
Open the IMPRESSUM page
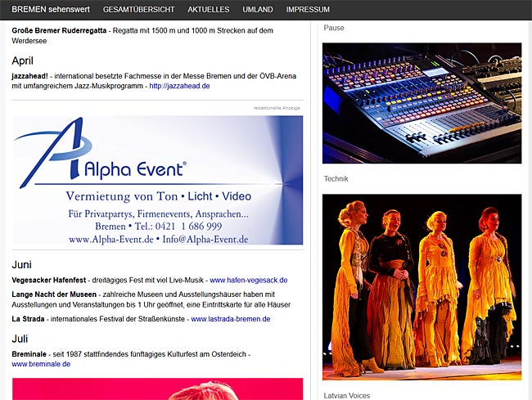(308, 10)
